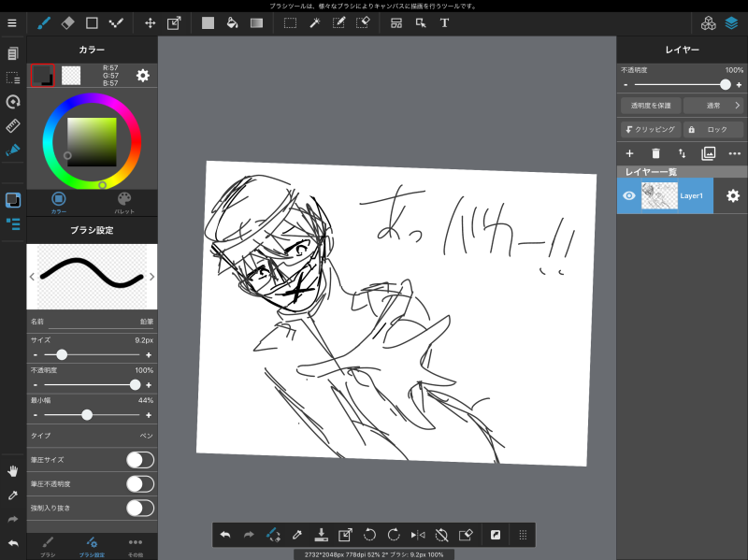Viewport: 748px width, 560px height.
Task: Open the hamburger main menu
Action: 12,22
